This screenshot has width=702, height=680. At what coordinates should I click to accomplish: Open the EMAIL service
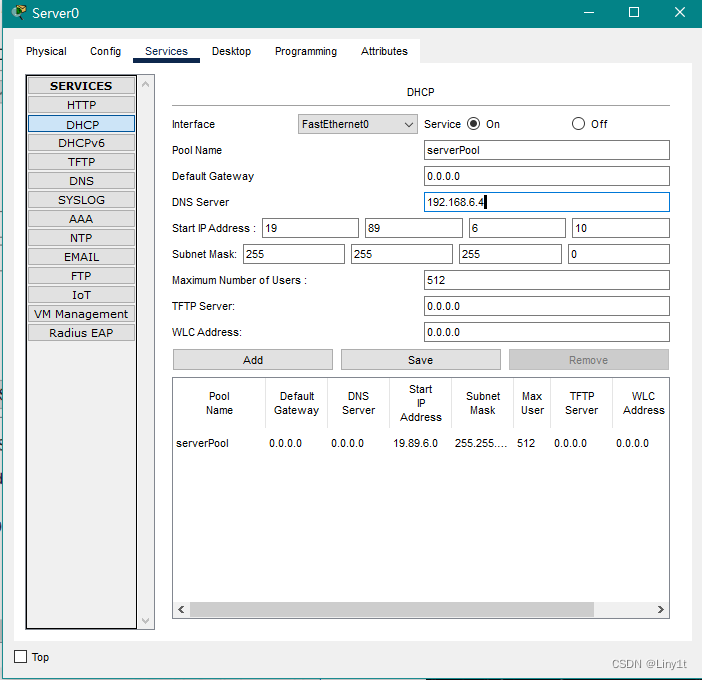pos(81,257)
